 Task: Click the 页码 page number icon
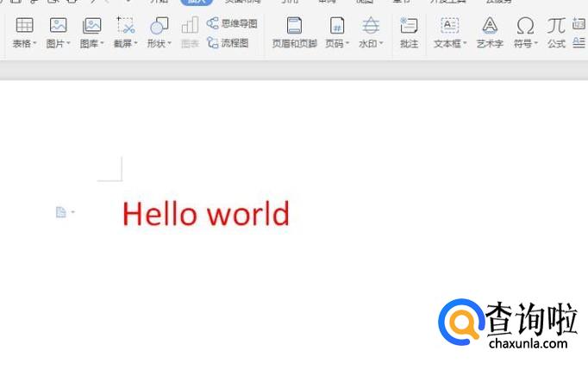point(337,26)
